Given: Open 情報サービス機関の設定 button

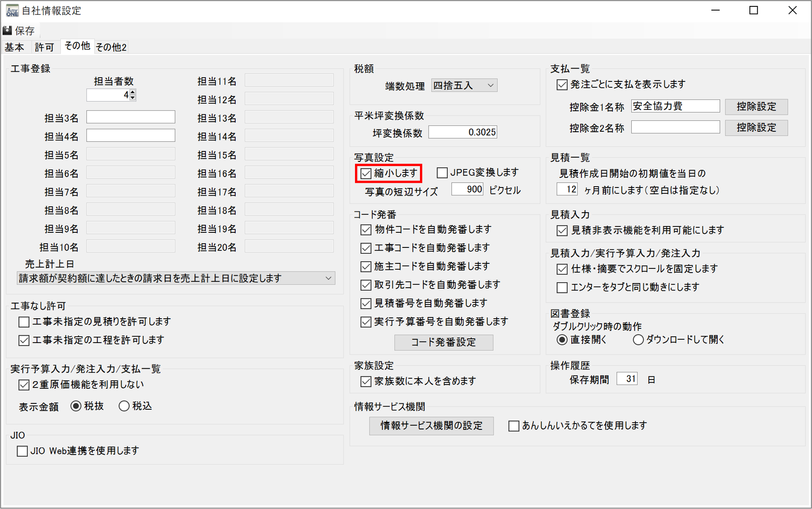Looking at the screenshot, I should tap(431, 426).
